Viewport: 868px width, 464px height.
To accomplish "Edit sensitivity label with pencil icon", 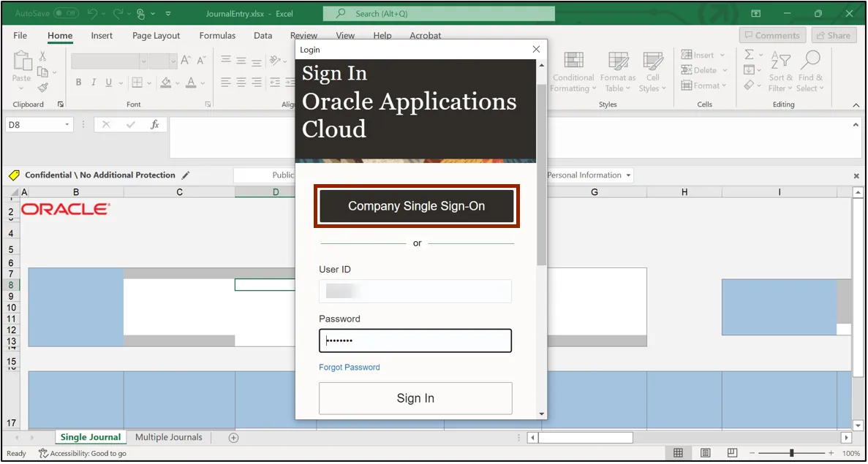I will (186, 175).
